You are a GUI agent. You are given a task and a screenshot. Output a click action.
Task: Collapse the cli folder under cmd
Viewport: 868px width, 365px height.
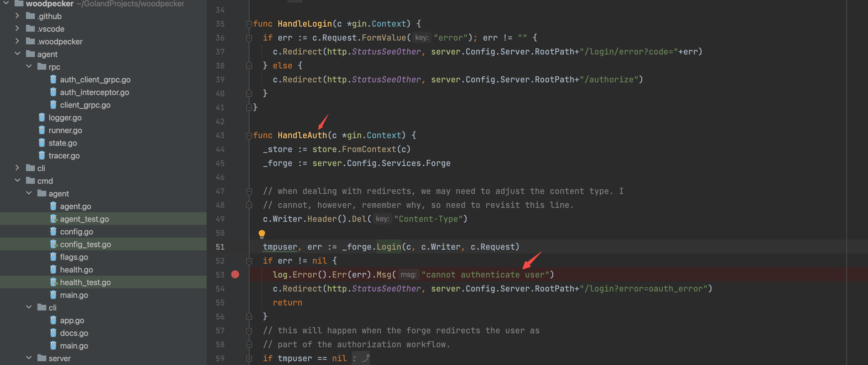pyautogui.click(x=29, y=307)
